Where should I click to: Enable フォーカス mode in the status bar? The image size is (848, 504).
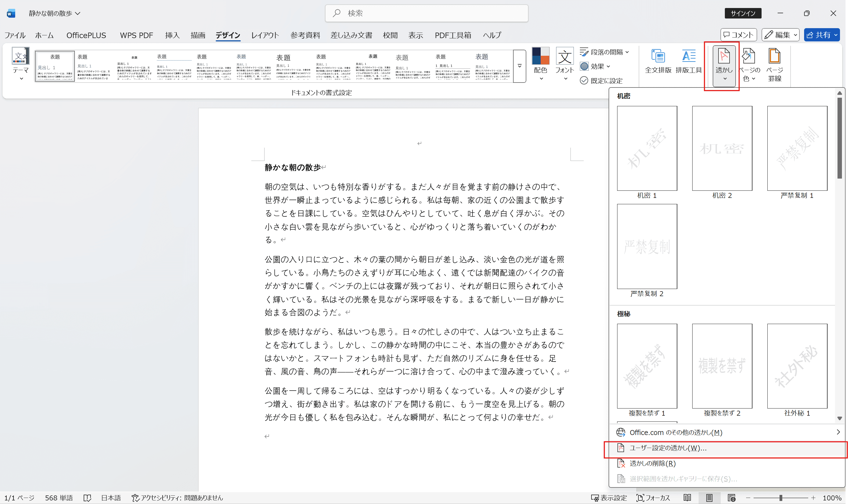pos(653,498)
